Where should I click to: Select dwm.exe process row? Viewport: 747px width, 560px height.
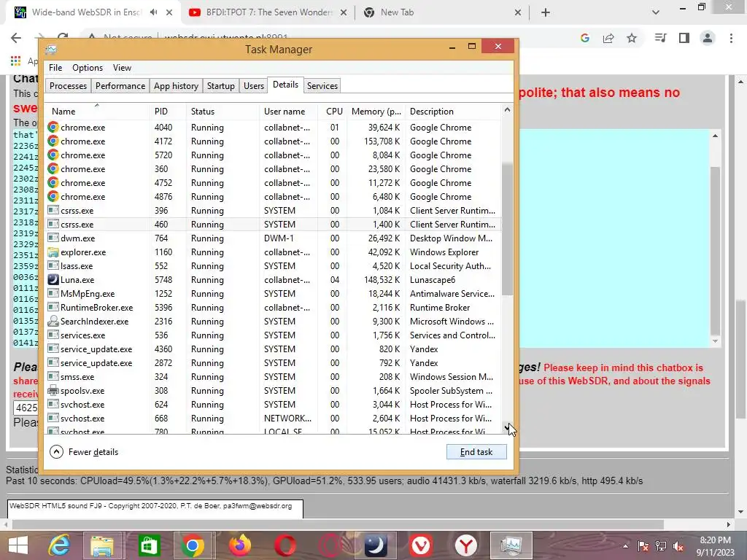tap(274, 238)
